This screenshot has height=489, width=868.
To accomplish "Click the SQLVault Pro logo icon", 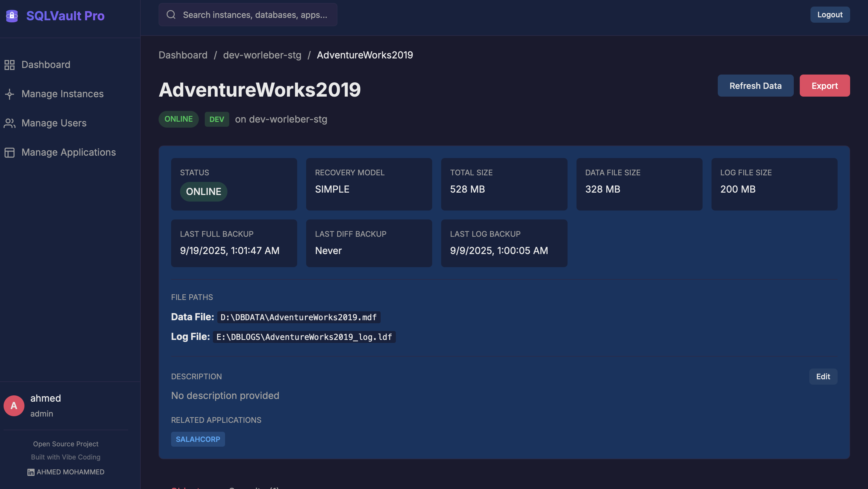I will point(12,16).
